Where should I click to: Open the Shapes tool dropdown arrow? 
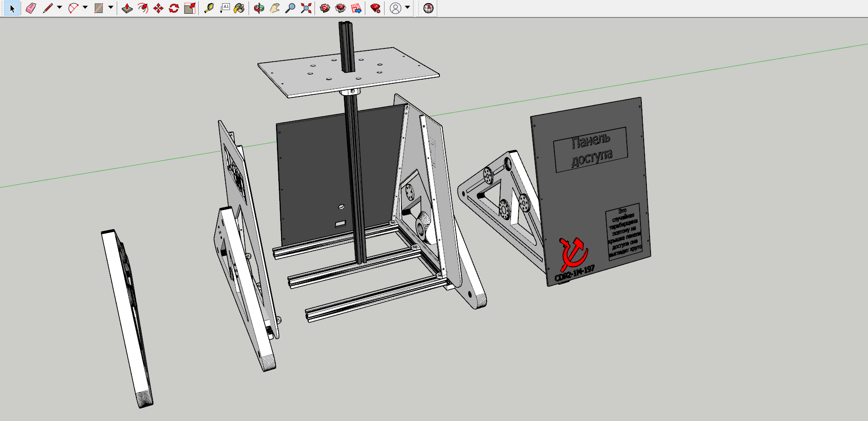point(111,7)
